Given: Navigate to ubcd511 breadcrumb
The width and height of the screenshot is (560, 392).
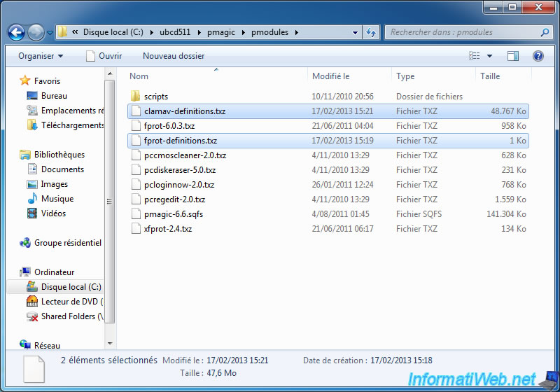Looking at the screenshot, I should click(x=175, y=32).
